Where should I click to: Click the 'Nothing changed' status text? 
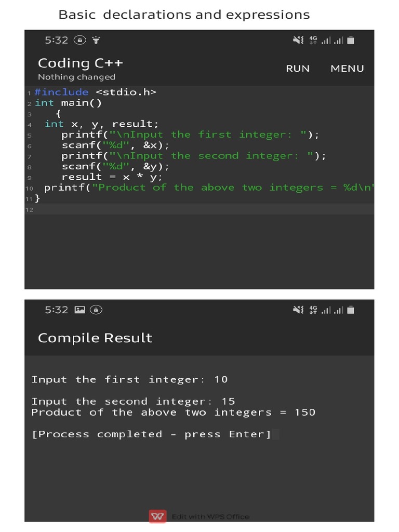point(76,77)
